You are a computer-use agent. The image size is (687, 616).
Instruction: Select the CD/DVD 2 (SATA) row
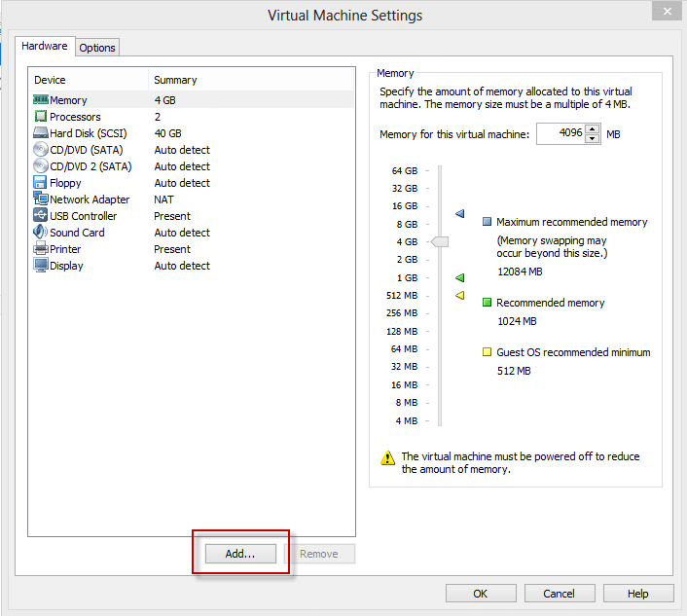[x=90, y=166]
